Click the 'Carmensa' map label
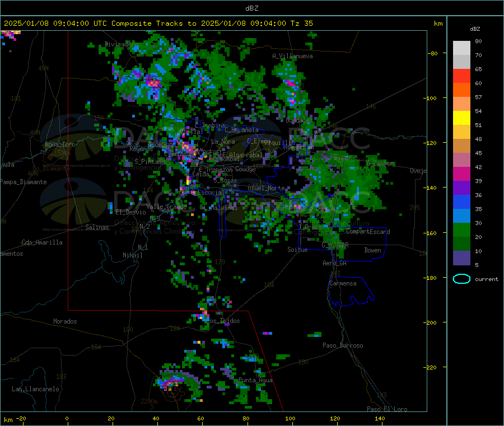The width and height of the screenshot is (504, 426). point(343,283)
